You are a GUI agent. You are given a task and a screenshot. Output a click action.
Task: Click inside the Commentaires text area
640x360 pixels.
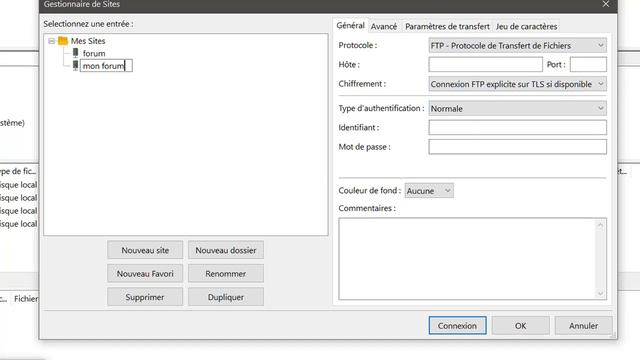[467, 259]
